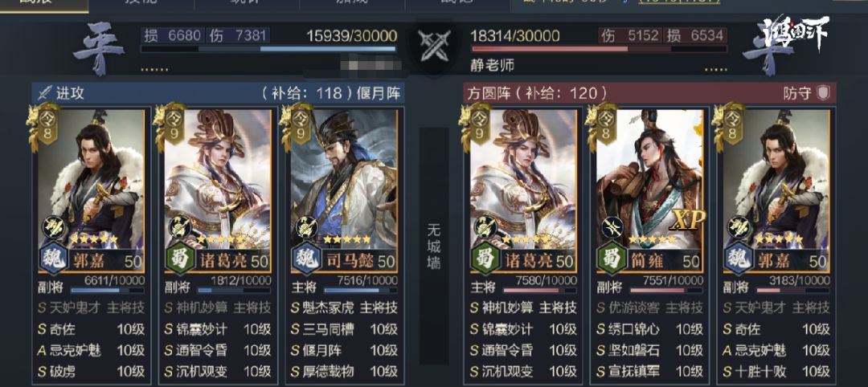Click the troop type icon on 简雍's card
The height and width of the screenshot is (387, 868).
coord(612,226)
